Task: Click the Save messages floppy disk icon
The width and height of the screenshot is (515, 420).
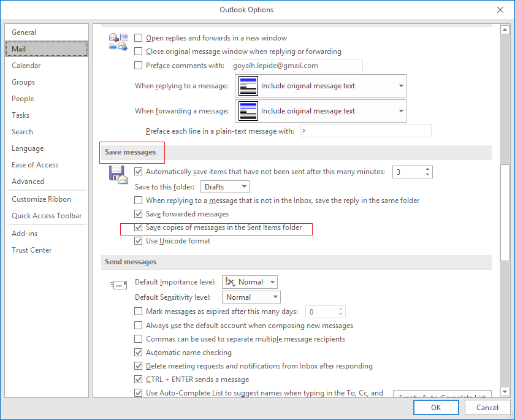Action: [x=118, y=175]
